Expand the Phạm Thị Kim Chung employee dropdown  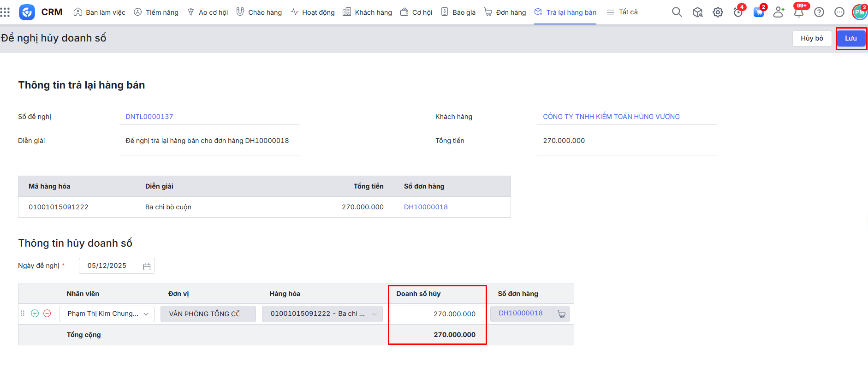tap(146, 314)
